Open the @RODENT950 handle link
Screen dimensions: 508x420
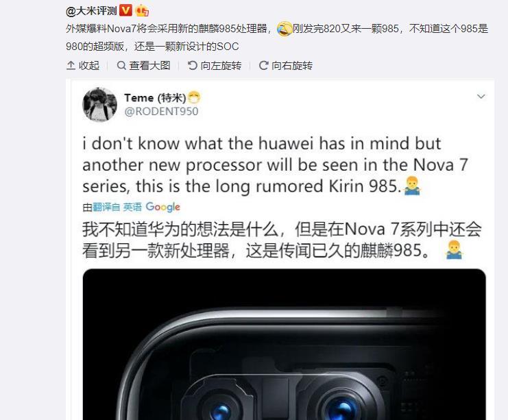161,112
